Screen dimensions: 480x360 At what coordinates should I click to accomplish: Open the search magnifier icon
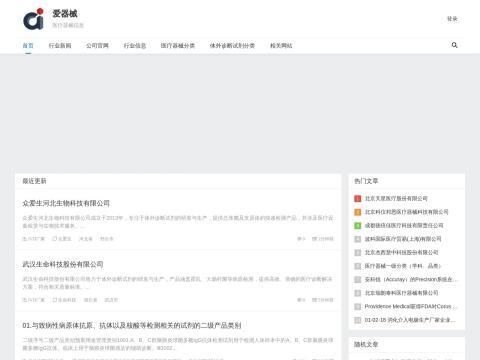point(454,45)
